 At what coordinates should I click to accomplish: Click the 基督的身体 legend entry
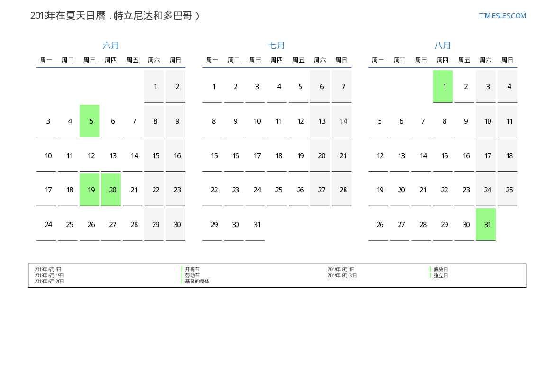pos(197,281)
